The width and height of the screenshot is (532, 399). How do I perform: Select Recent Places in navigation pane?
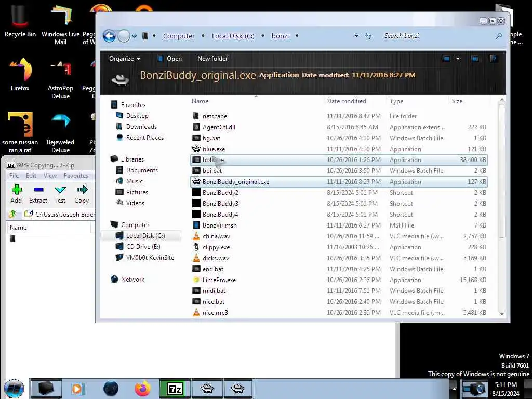tap(145, 137)
